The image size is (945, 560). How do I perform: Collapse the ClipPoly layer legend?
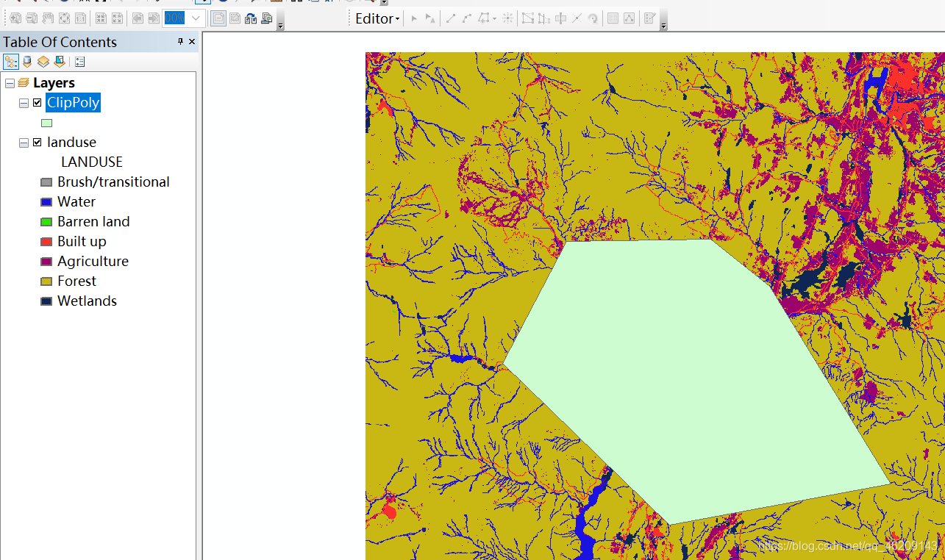24,103
